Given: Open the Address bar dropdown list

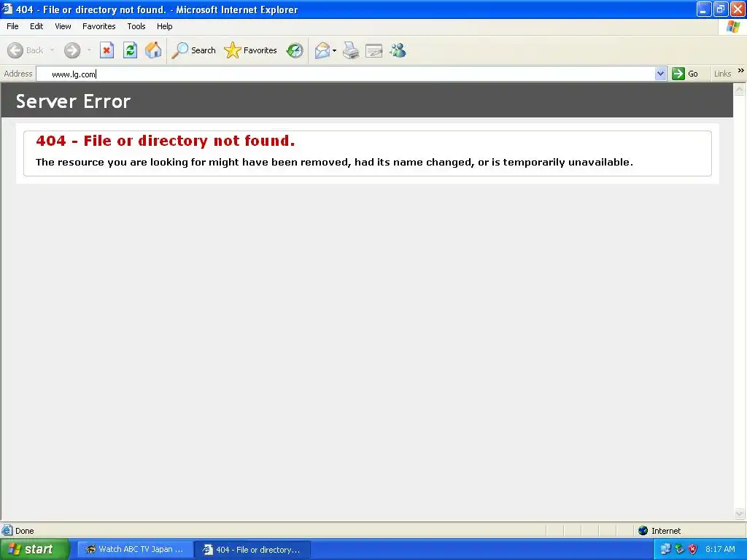Looking at the screenshot, I should pyautogui.click(x=660, y=74).
